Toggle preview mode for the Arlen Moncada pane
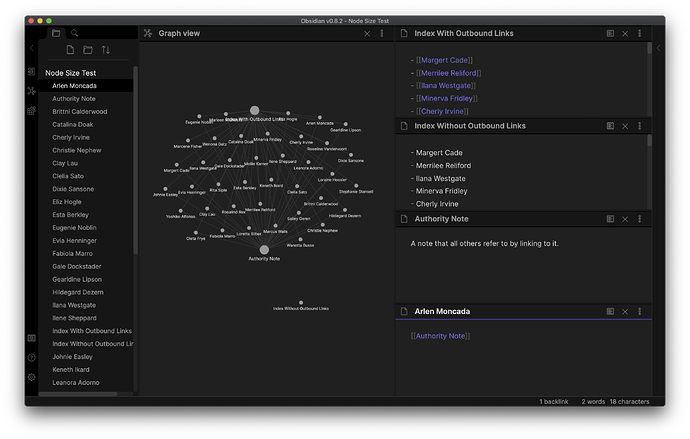The image size is (690, 439). pyautogui.click(x=610, y=311)
